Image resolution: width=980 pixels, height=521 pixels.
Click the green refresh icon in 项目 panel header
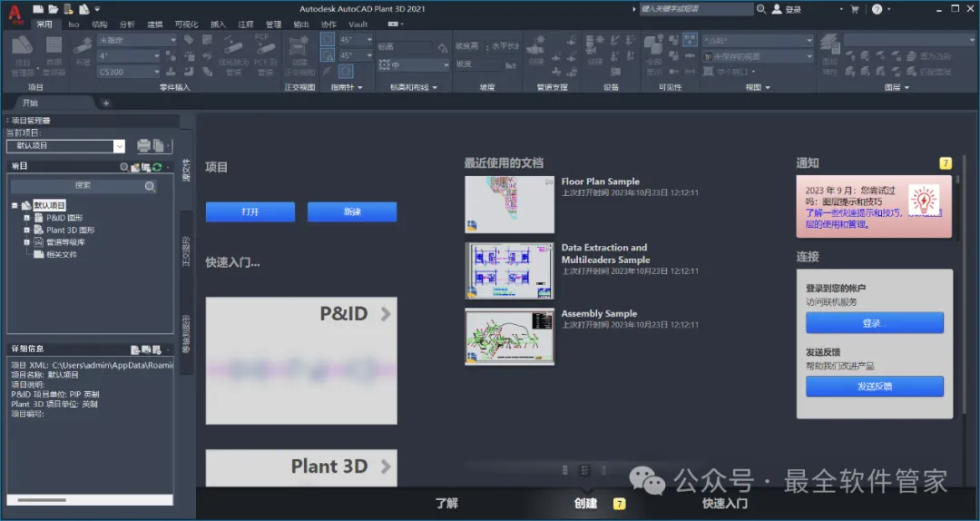click(157, 166)
